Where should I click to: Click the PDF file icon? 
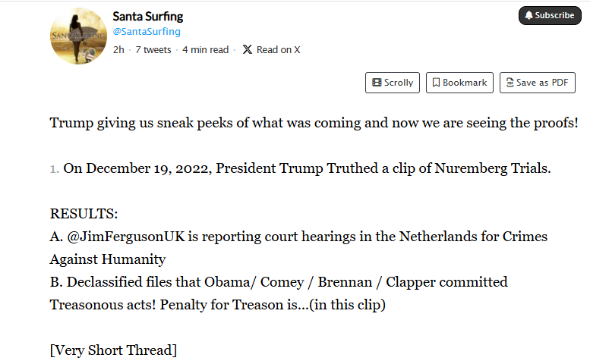click(x=510, y=83)
